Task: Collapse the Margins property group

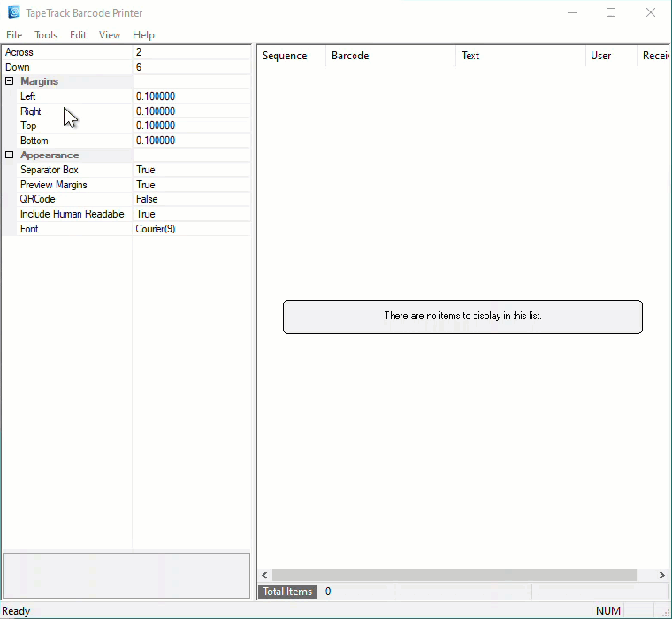Action: click(x=10, y=81)
